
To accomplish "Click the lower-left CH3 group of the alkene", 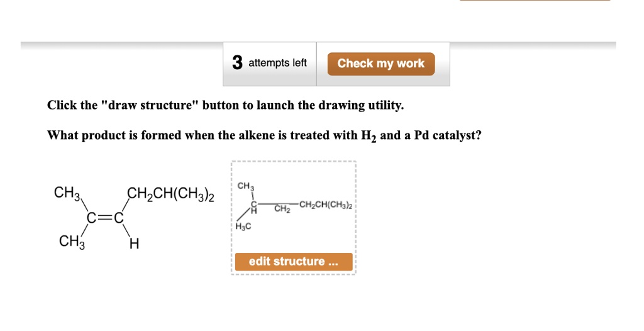I will click(72, 242).
